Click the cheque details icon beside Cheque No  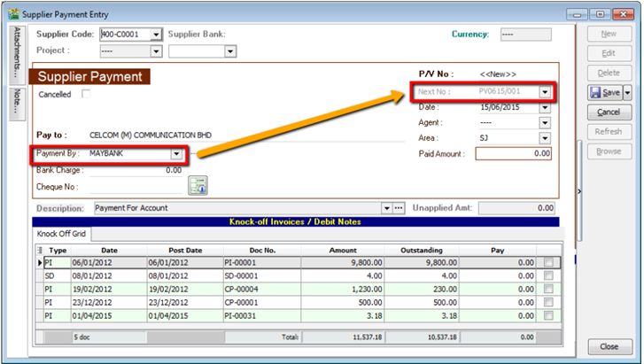pos(198,185)
